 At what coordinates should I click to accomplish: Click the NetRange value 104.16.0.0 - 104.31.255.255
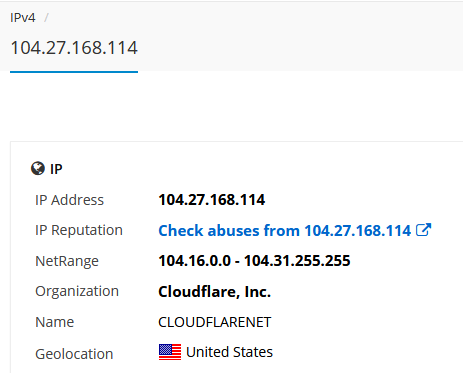point(254,261)
